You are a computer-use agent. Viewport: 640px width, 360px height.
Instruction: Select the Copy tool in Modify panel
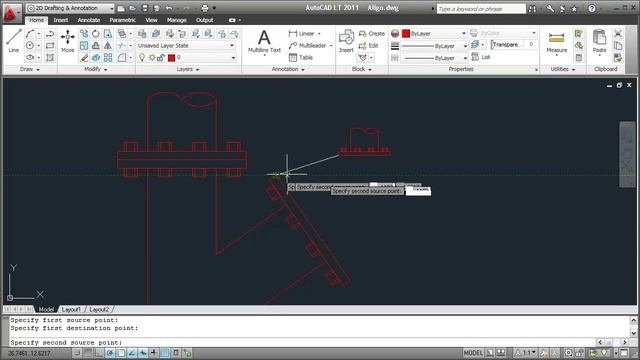(84, 33)
